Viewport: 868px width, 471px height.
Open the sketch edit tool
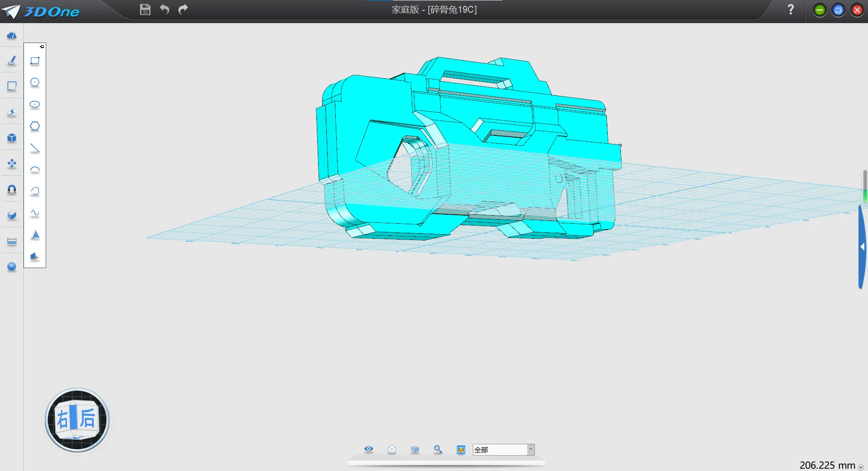[12, 86]
